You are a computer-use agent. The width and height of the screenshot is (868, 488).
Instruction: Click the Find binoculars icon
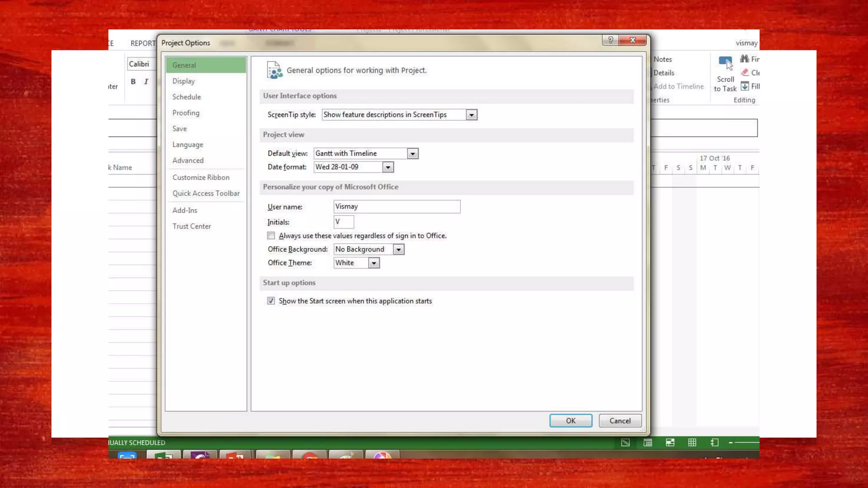tap(745, 59)
